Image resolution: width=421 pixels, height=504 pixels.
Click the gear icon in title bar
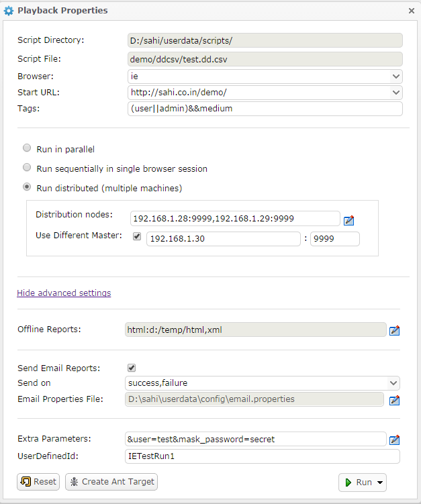[9, 11]
